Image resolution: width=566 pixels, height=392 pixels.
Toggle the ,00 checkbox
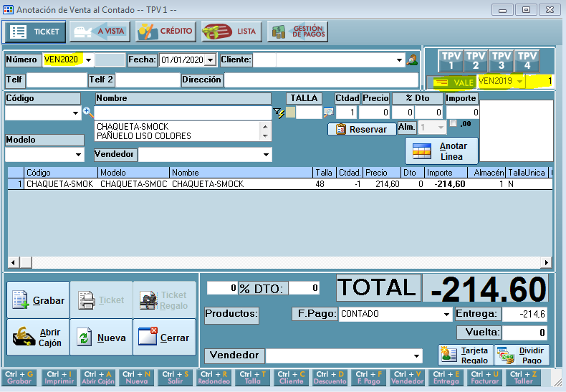pos(453,123)
